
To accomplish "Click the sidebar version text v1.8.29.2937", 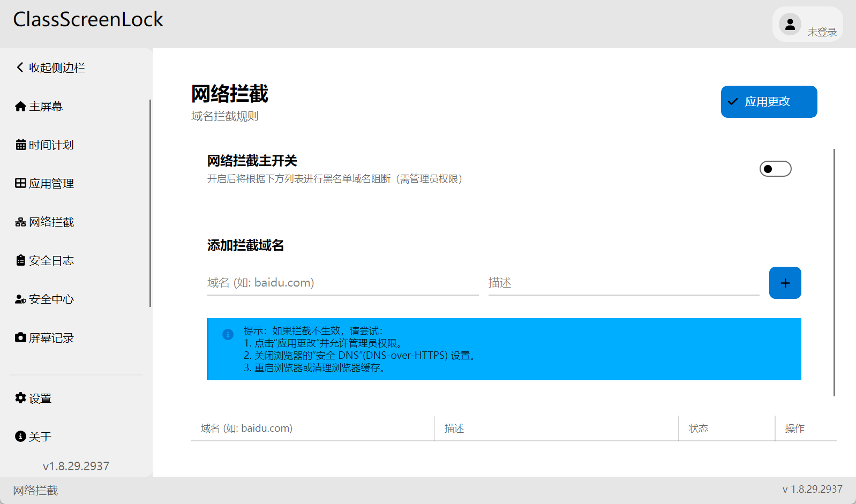I will tap(76, 466).
